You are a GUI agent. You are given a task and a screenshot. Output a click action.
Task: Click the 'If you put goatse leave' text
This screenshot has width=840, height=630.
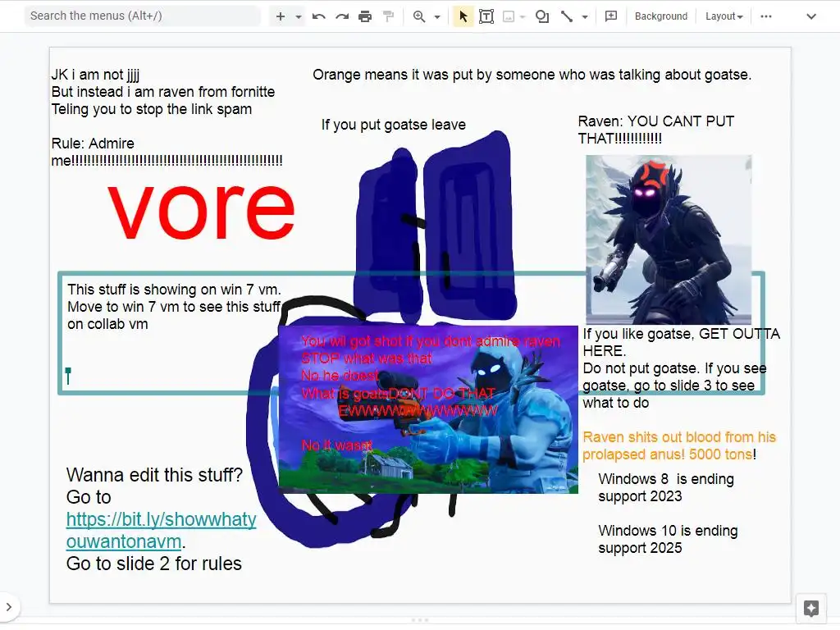tap(394, 125)
